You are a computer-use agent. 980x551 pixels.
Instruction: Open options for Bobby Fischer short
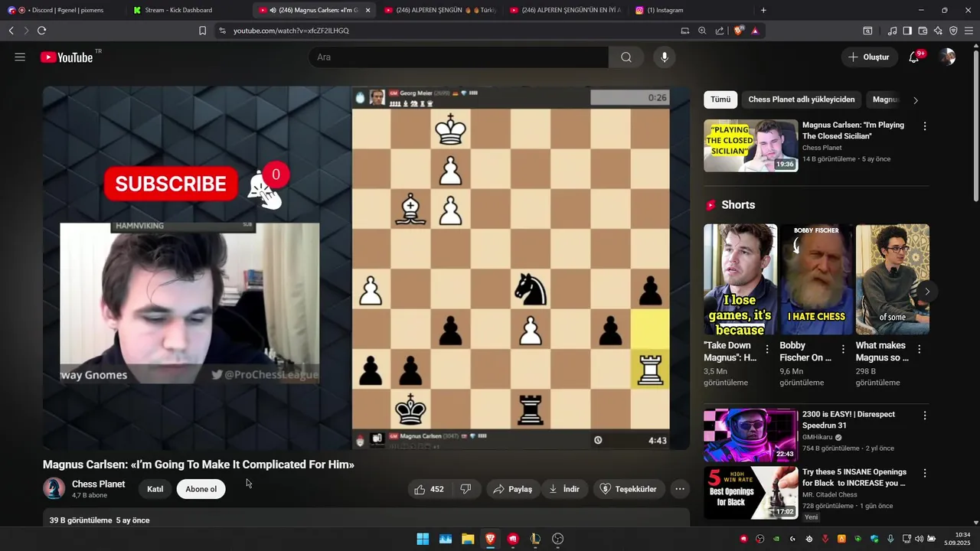(x=843, y=349)
